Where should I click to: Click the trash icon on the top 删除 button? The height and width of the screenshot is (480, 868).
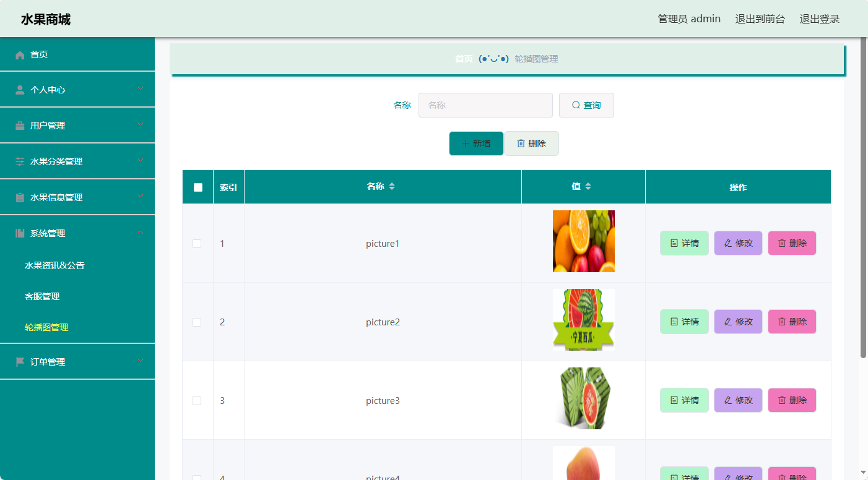pos(521,143)
